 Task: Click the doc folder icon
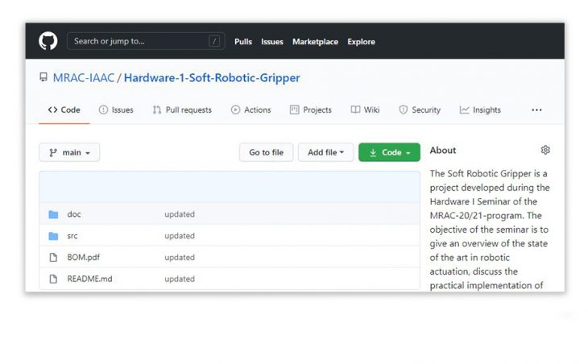53,214
